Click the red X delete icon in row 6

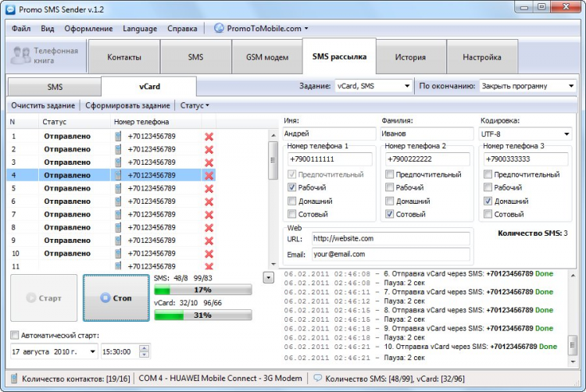[209, 202]
